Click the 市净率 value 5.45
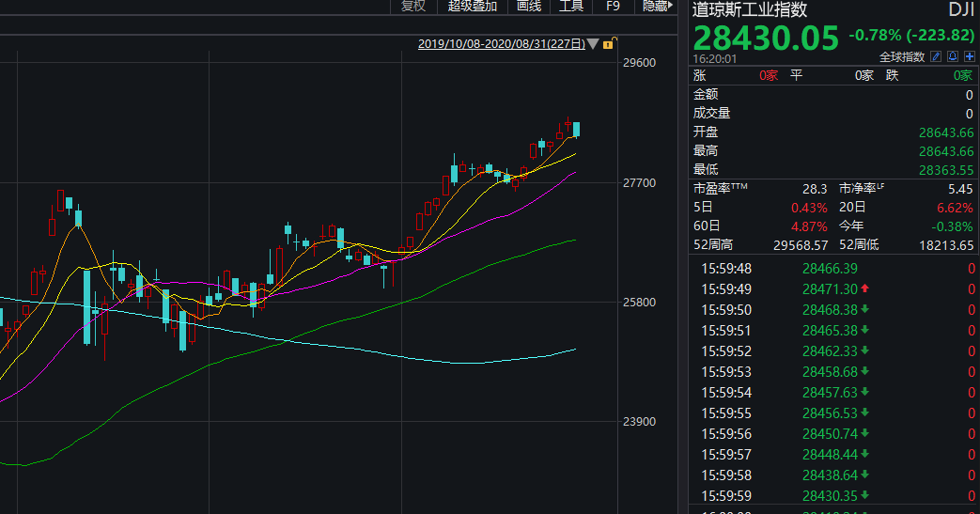Screen dimensions: 980x514 pyautogui.click(x=960, y=189)
